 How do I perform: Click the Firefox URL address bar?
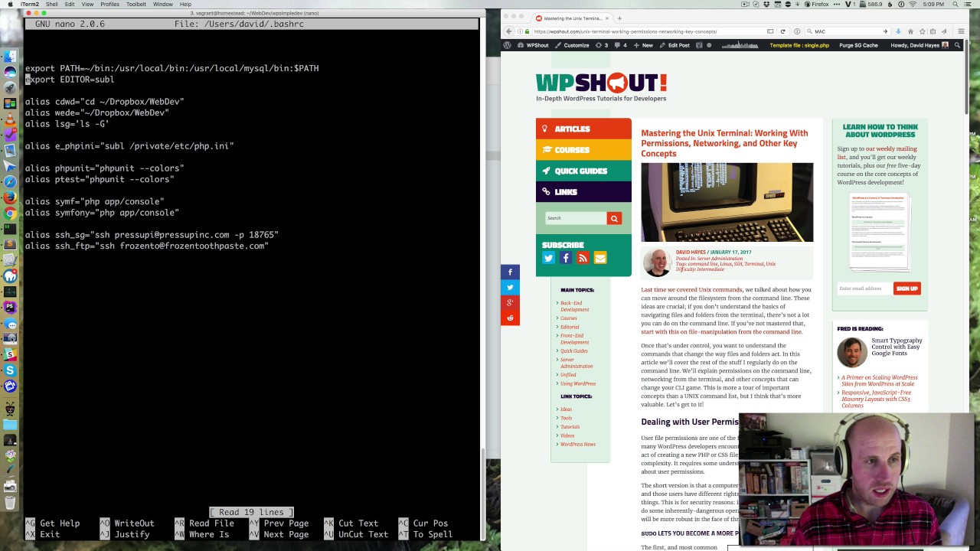coord(647,31)
